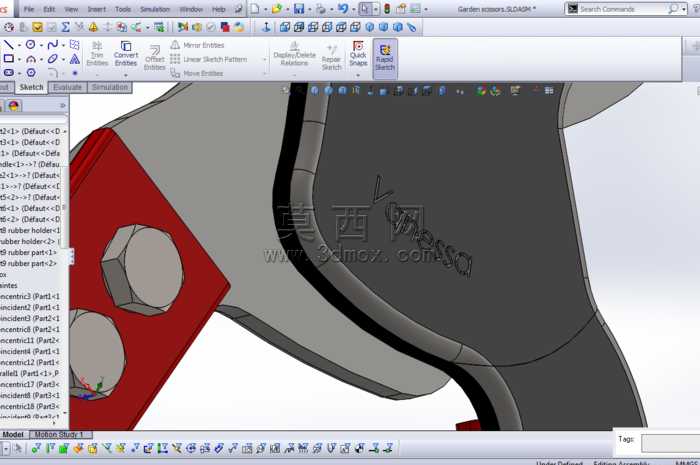Viewport: 700px width, 465px height.
Task: Expand the Line tool dropdown arrow
Action: coord(20,45)
